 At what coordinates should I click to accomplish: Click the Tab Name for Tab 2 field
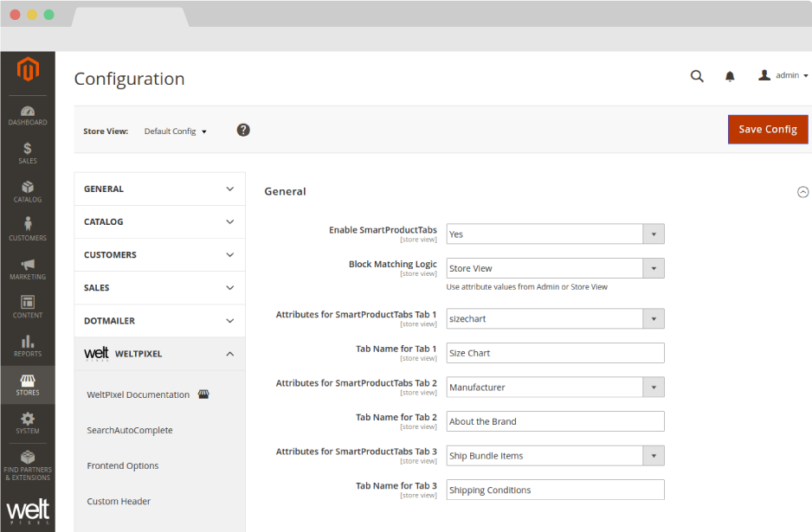click(x=555, y=421)
